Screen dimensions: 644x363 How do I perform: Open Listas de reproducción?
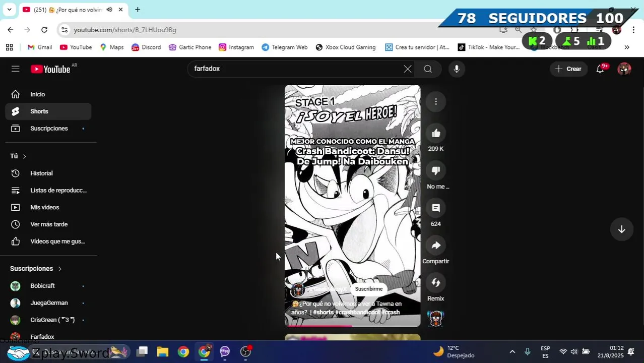[48, 191]
